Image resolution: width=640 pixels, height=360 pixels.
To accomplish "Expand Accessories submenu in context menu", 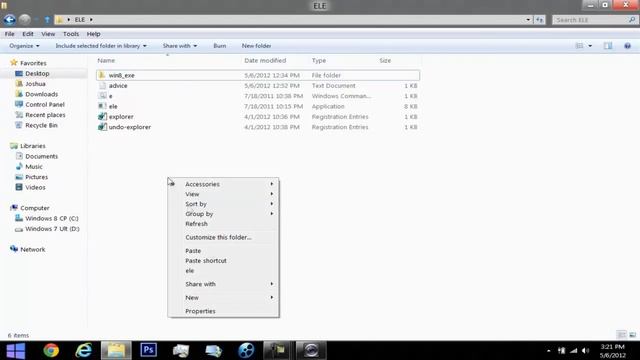I will click(x=223, y=184).
